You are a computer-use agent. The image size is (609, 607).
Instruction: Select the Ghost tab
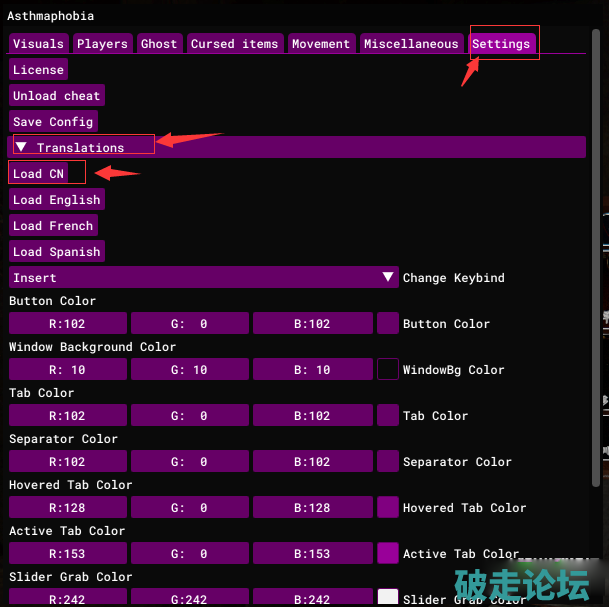click(159, 44)
